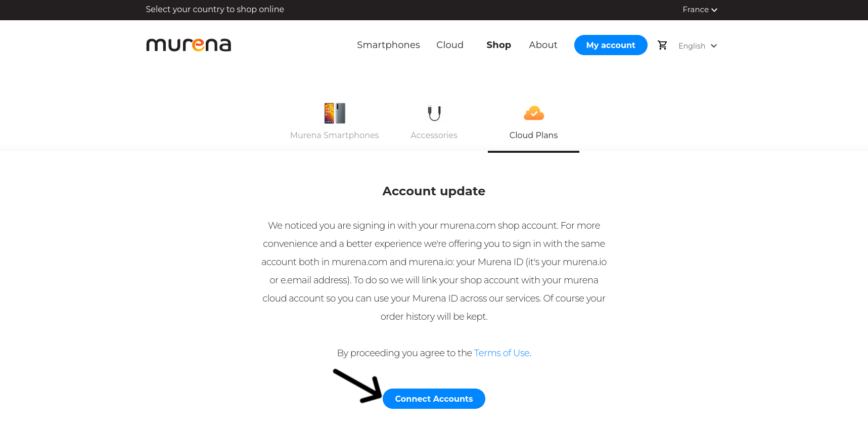Open the Smartphones menu

pos(388,45)
